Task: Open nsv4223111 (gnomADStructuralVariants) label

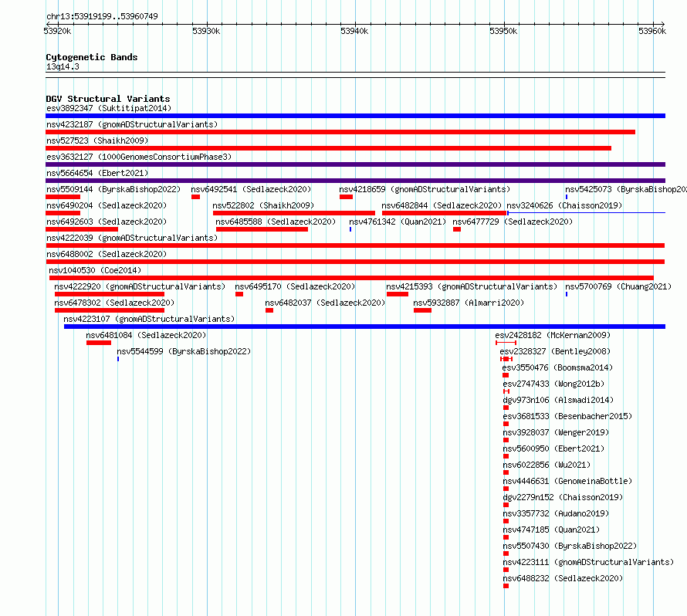Action: (x=588, y=562)
